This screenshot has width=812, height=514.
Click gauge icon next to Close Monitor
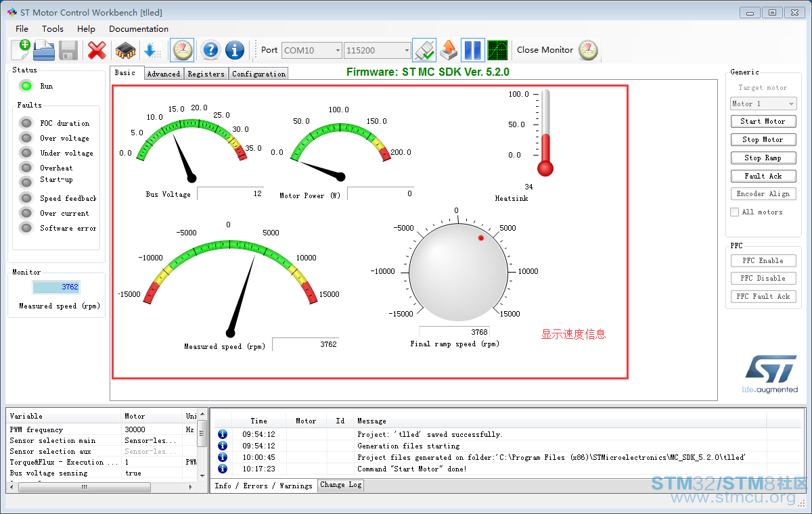(588, 50)
